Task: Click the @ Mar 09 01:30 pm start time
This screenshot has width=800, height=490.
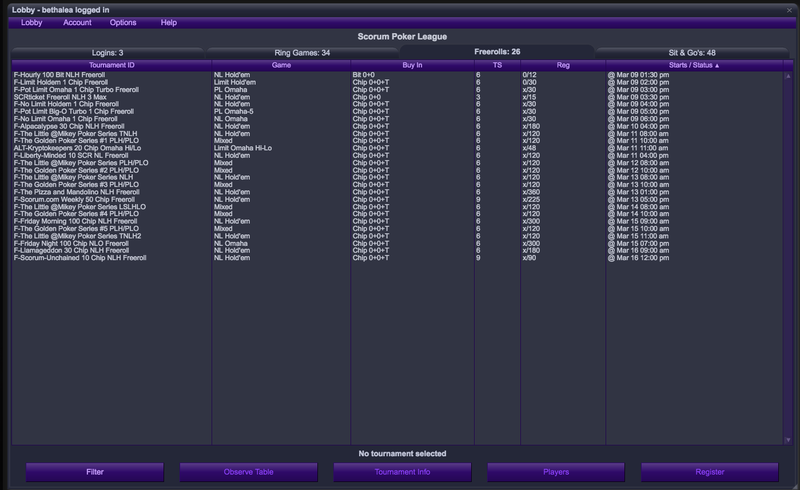Action: (638, 75)
